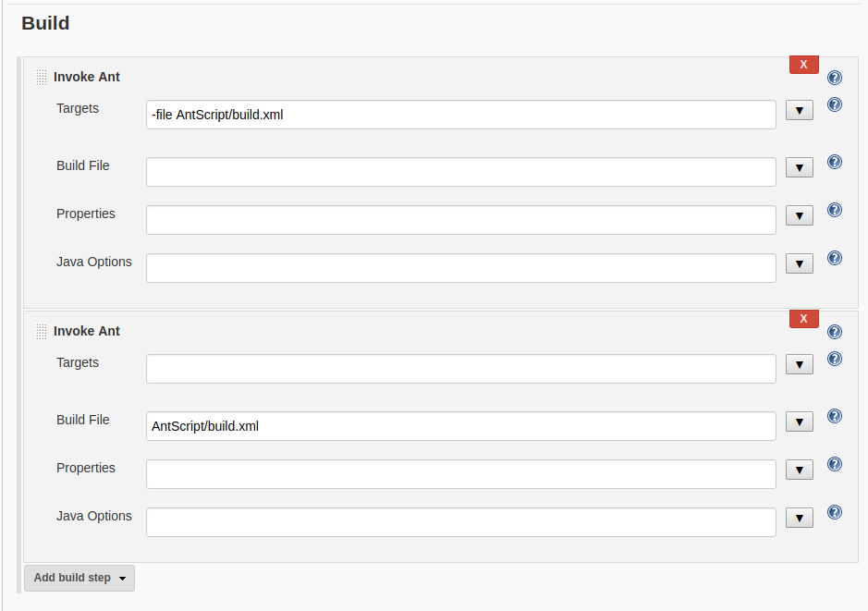This screenshot has height=611, width=868.
Task: Expand the second Java Options field arrow
Action: 800,518
